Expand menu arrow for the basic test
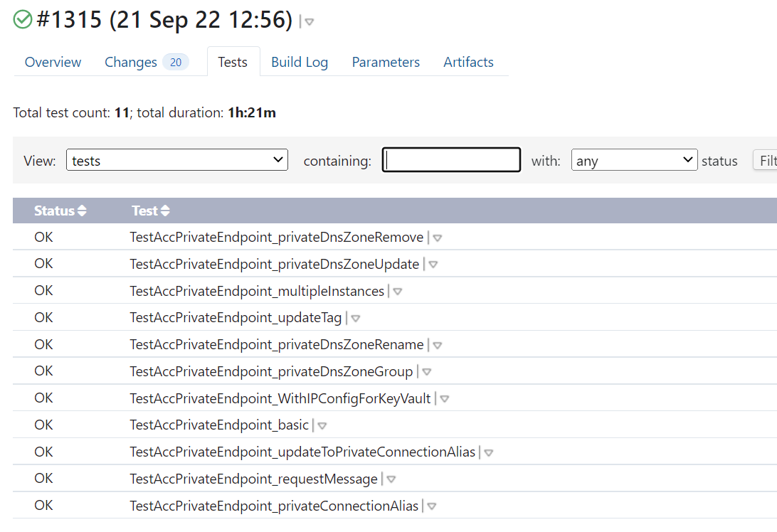 [x=322, y=426]
